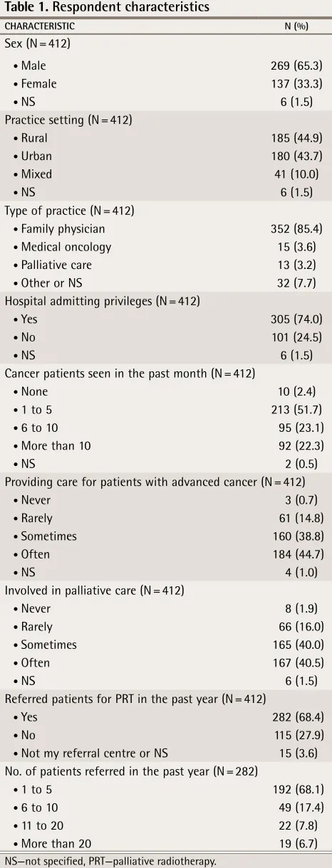Image resolution: width=332 pixels, height=868 pixels.
Task: Select the CHARACTERISTIC column header
Action: (x=39, y=26)
